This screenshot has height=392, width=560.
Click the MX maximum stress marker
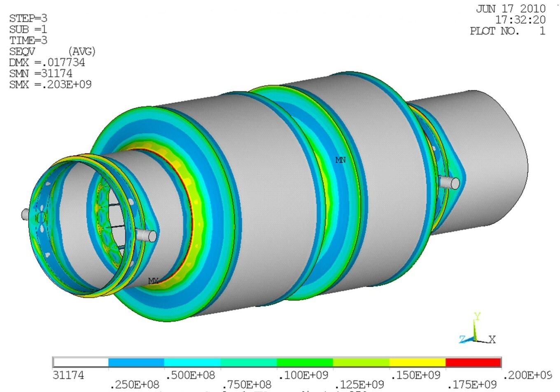[153, 281]
